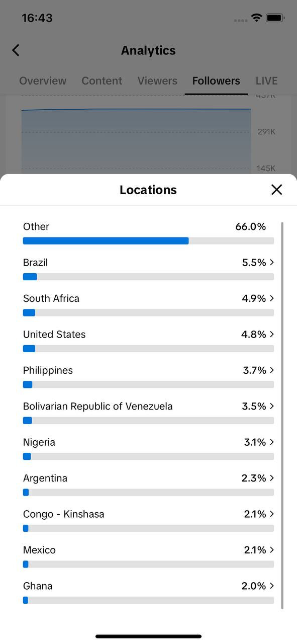Screen dimensions: 297x644
Task: Close the Locations sheet with X
Action: [x=276, y=190]
